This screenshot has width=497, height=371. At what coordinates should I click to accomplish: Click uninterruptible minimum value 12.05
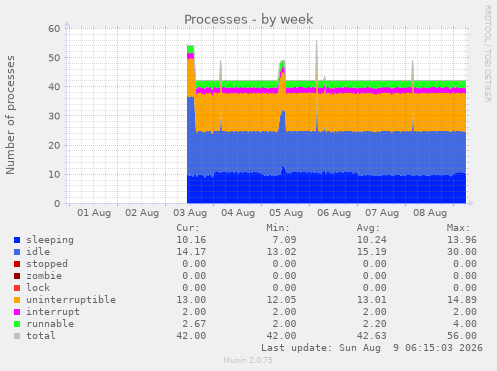tap(282, 300)
